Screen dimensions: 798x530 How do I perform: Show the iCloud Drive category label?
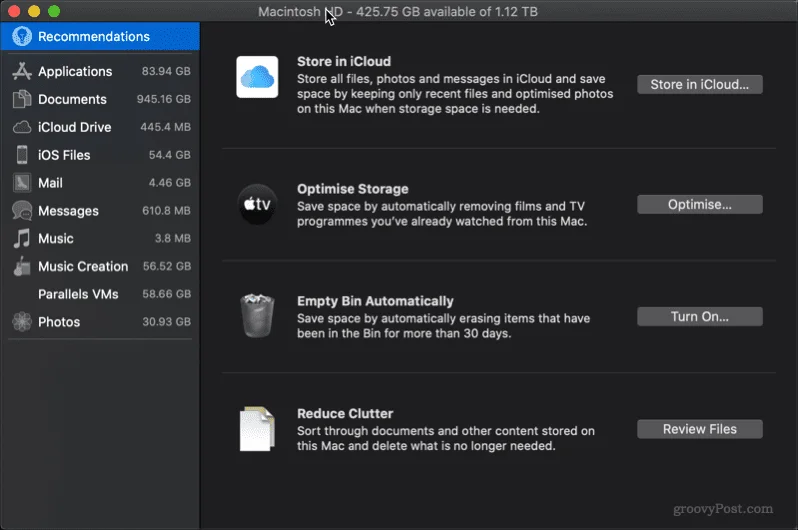(74, 127)
